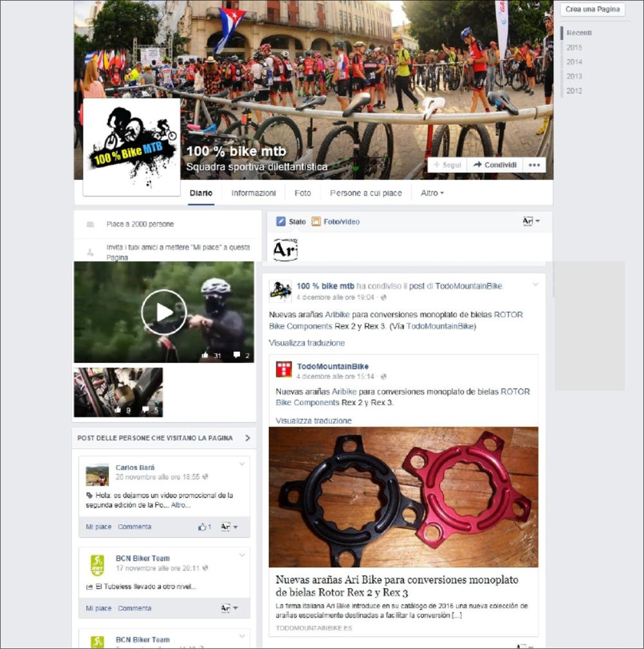Jump to 2012 in the timeline
644x649 pixels.
click(574, 91)
